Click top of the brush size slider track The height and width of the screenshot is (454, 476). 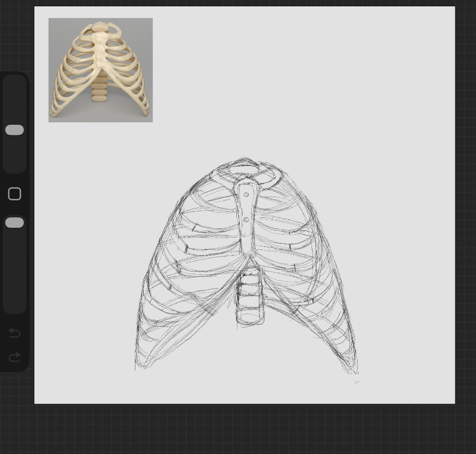pyautogui.click(x=14, y=85)
